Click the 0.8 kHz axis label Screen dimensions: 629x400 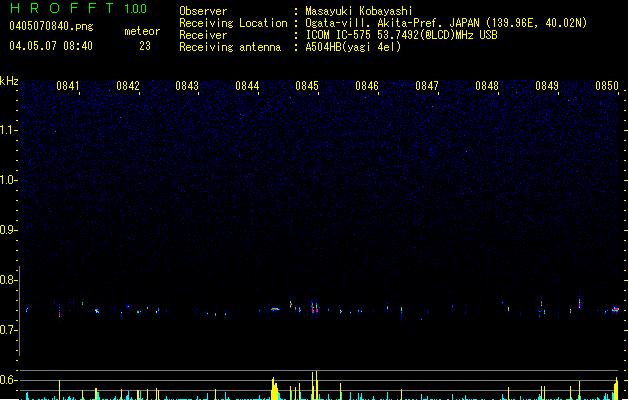pyautogui.click(x=9, y=280)
